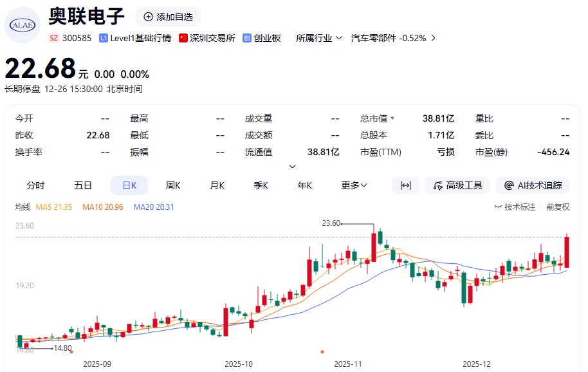
Task: Open the 汽车零部件 industry link
Action: click(x=393, y=38)
